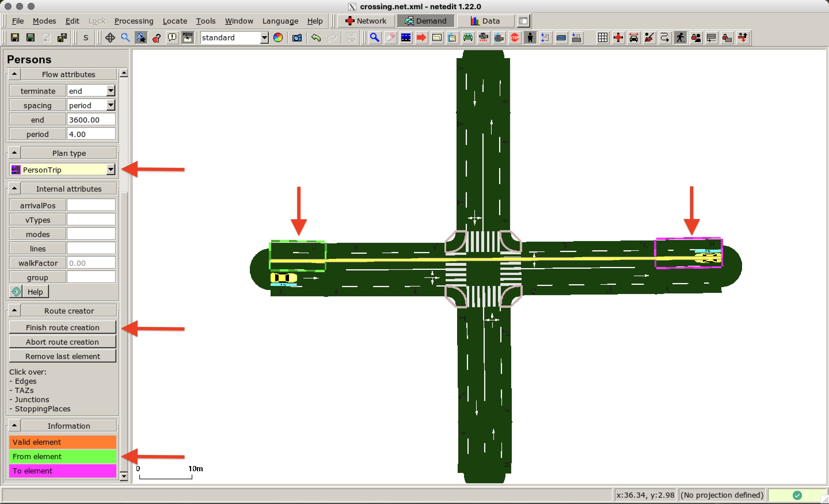Viewport: 829px width, 504px height.
Task: Open Stop mode via the stop-sign icon
Action: click(x=515, y=38)
